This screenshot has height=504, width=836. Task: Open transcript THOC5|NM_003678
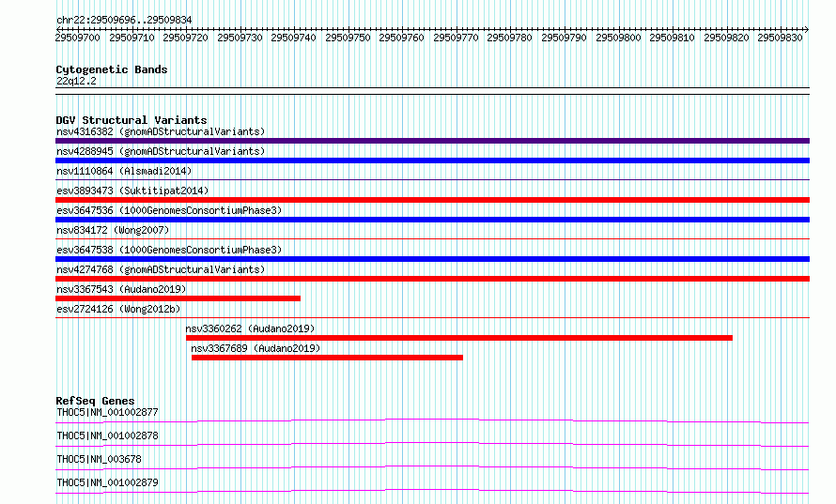(x=99, y=459)
